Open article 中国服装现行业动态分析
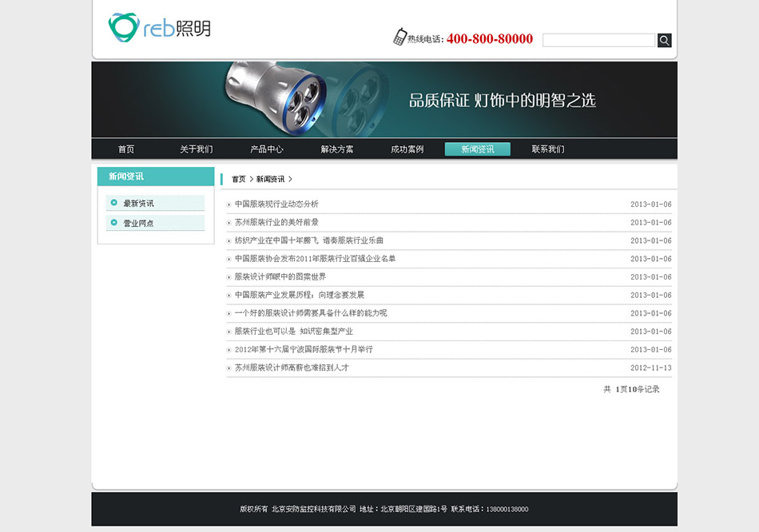Screen dimensions: 759x532 276,204
